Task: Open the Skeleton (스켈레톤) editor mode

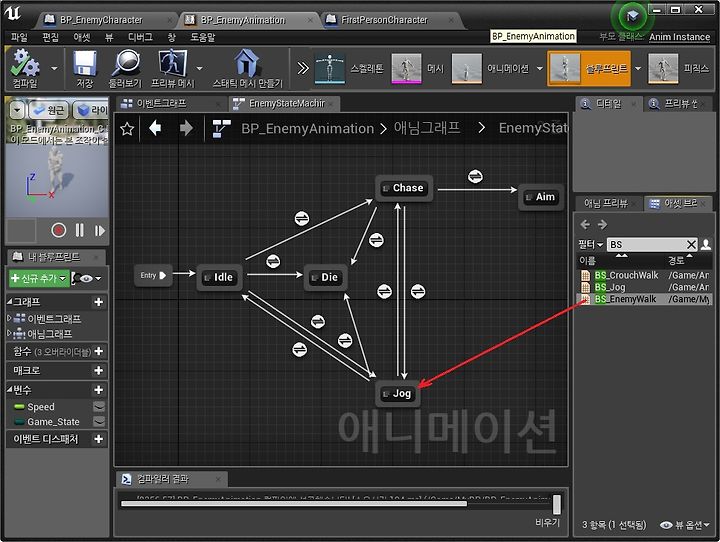Action: click(349, 68)
